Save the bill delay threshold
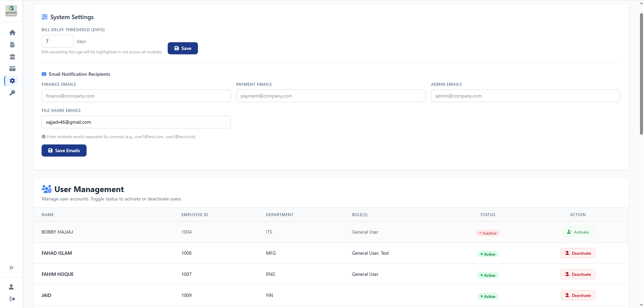Screen dimensions: 644x308 (x=183, y=48)
